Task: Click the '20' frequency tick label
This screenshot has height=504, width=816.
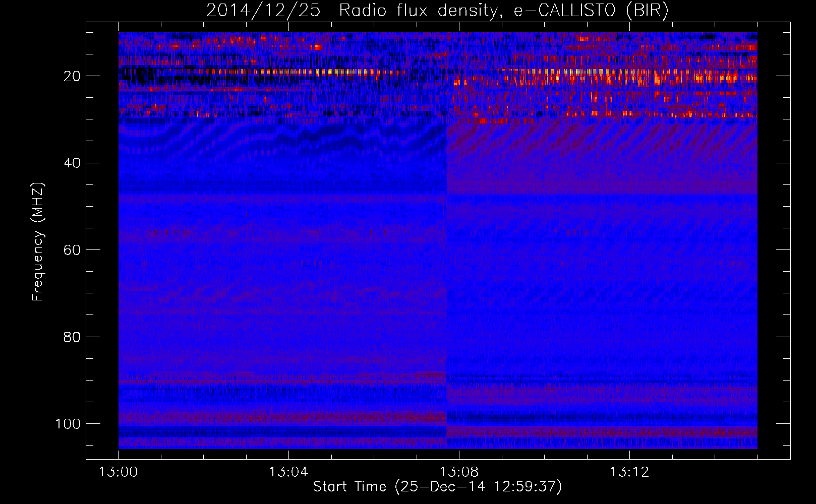Action: [73, 76]
